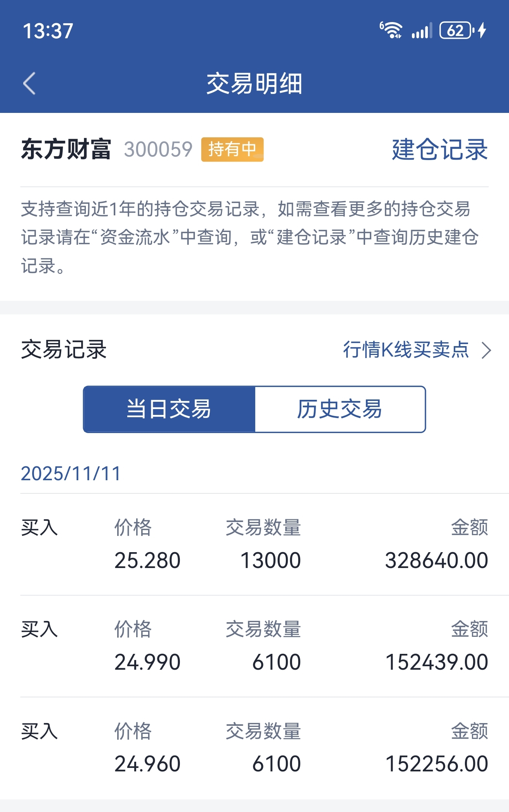The width and height of the screenshot is (509, 812).
Task: Open 行情K线买卖点 link
Action: (x=406, y=350)
